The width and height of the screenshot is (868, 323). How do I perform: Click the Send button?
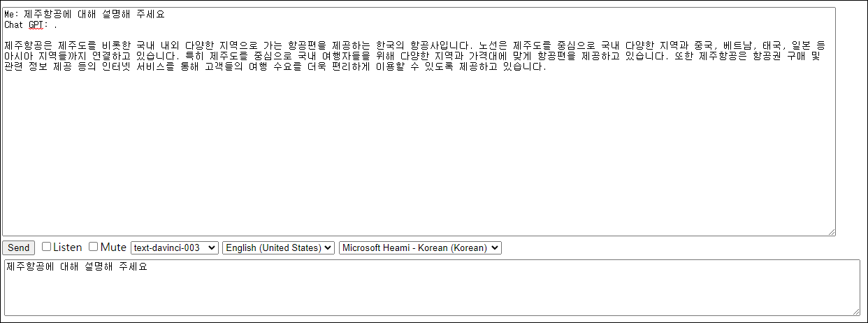pos(18,247)
